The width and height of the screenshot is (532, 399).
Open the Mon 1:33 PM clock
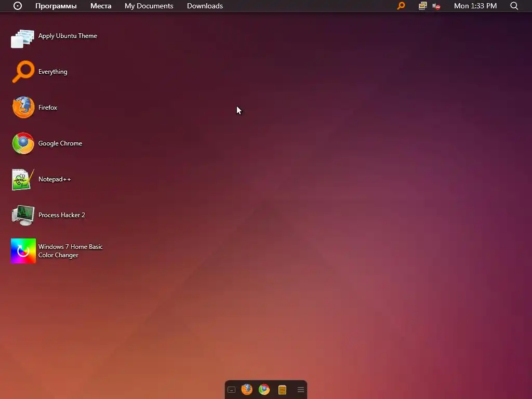click(x=475, y=6)
